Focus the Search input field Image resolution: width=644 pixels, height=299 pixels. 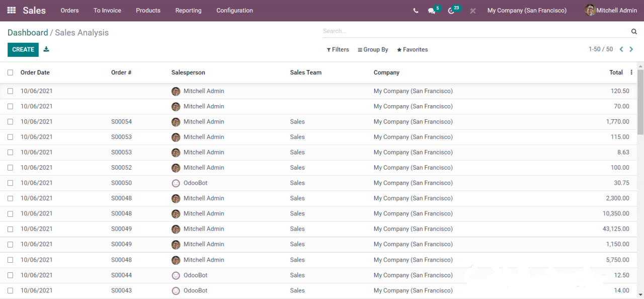coord(475,31)
